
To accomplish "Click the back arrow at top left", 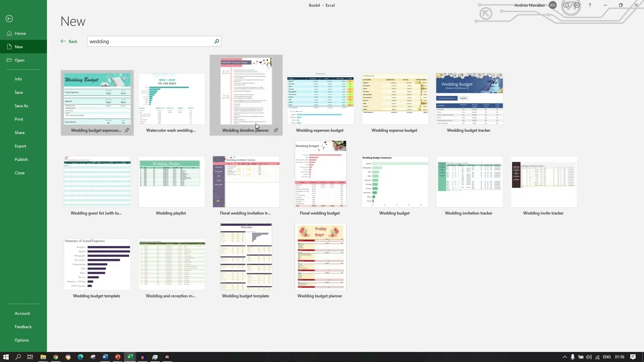I will pyautogui.click(x=9, y=19).
